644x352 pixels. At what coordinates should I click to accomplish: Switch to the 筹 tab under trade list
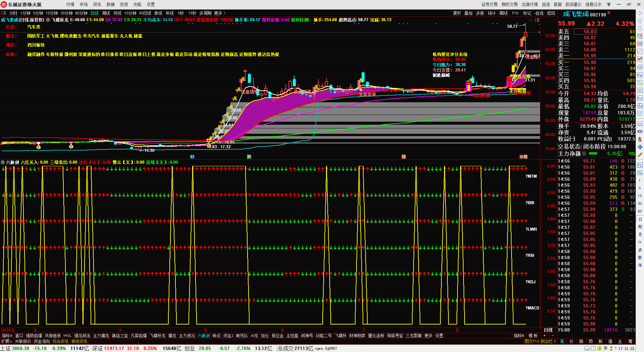pyautogui.click(x=630, y=341)
